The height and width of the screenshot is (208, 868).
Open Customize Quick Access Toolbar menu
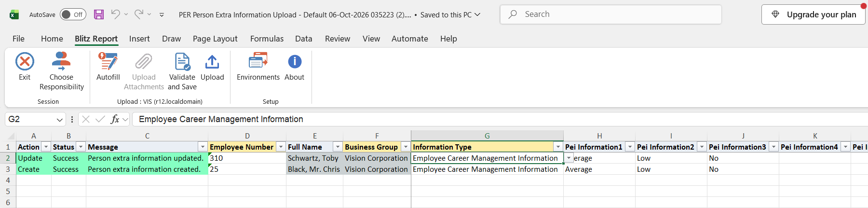162,15
